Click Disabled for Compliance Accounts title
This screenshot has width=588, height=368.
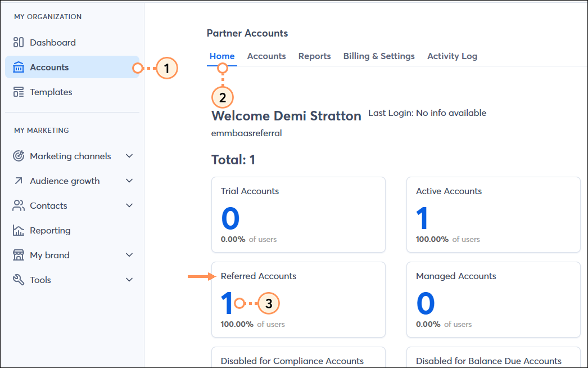[x=292, y=361]
